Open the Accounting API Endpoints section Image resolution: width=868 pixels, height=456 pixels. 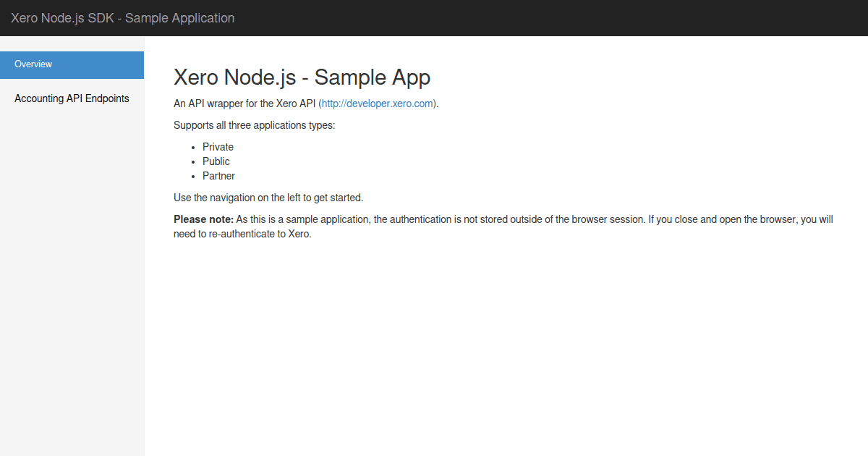tap(72, 98)
